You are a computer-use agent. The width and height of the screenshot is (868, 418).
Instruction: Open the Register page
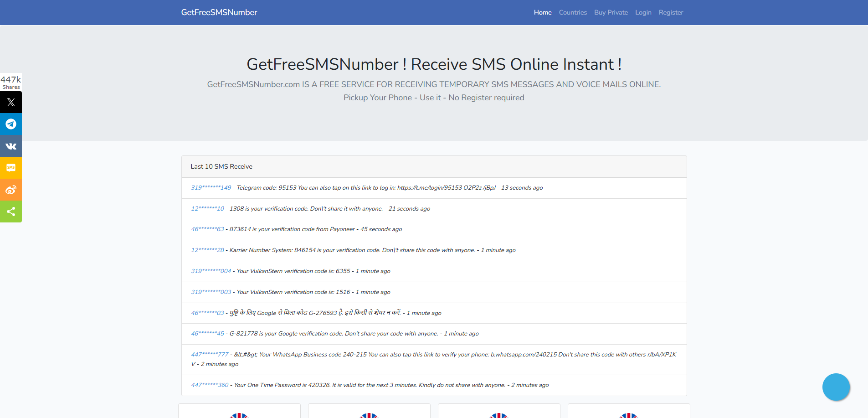(671, 12)
